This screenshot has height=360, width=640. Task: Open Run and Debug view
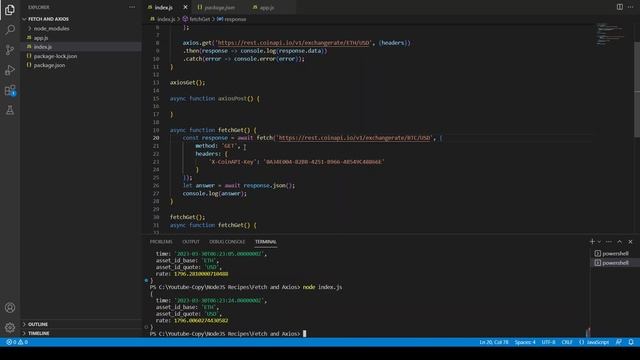point(10,70)
